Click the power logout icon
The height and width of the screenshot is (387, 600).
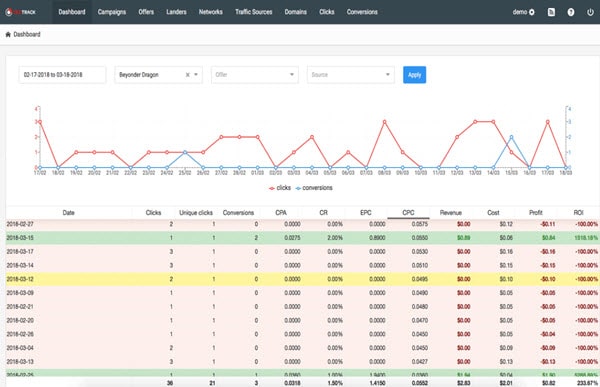click(590, 12)
